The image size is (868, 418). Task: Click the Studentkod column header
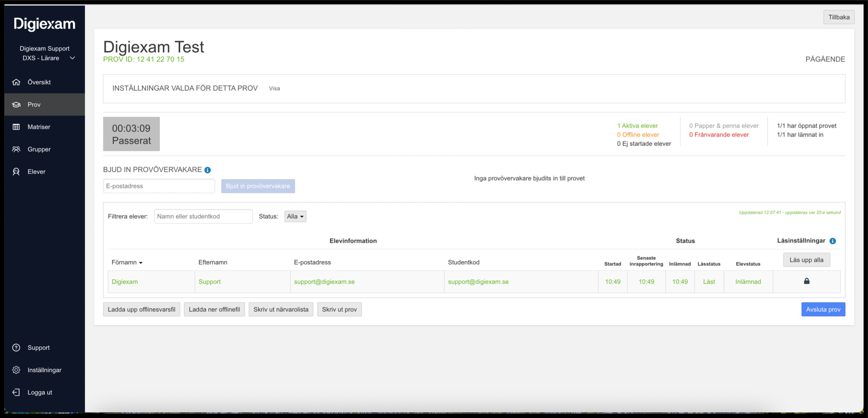(463, 262)
